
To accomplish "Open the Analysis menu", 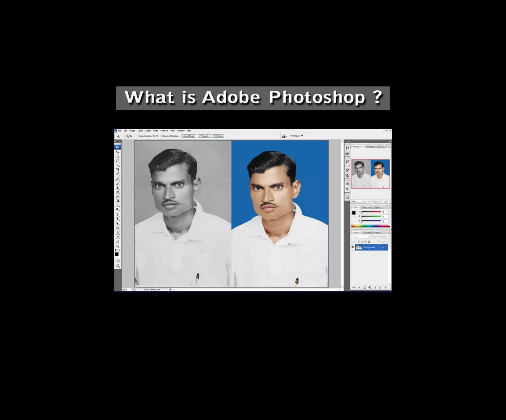I will (x=164, y=131).
